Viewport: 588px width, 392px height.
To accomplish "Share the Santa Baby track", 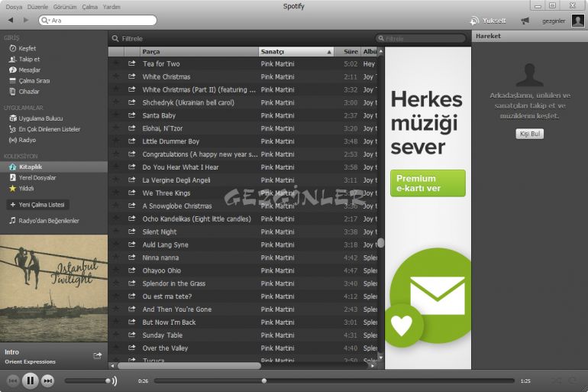I will click(x=131, y=115).
